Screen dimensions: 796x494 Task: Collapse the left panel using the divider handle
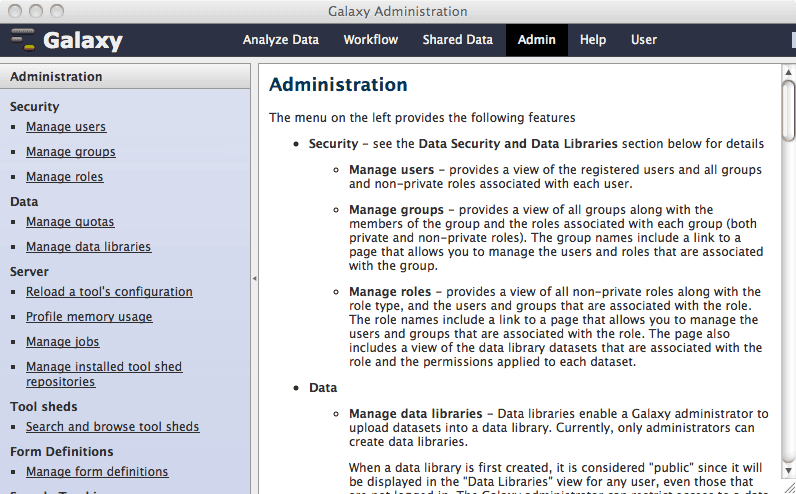(x=254, y=278)
